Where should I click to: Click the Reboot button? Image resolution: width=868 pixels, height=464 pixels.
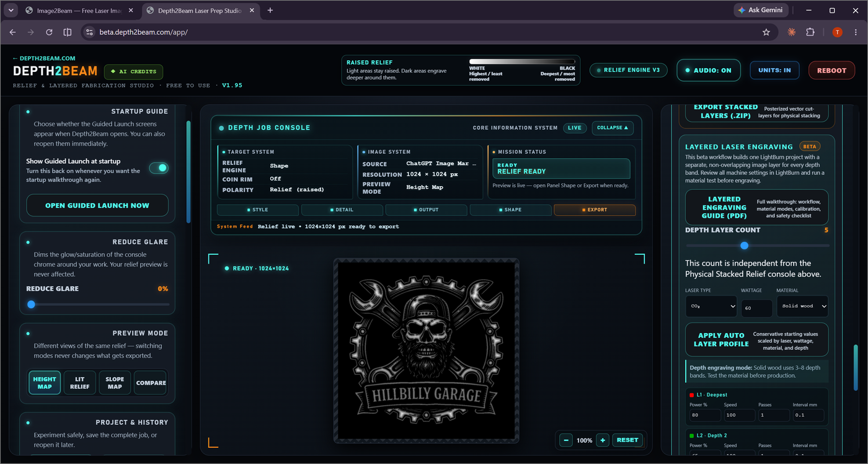coord(831,70)
